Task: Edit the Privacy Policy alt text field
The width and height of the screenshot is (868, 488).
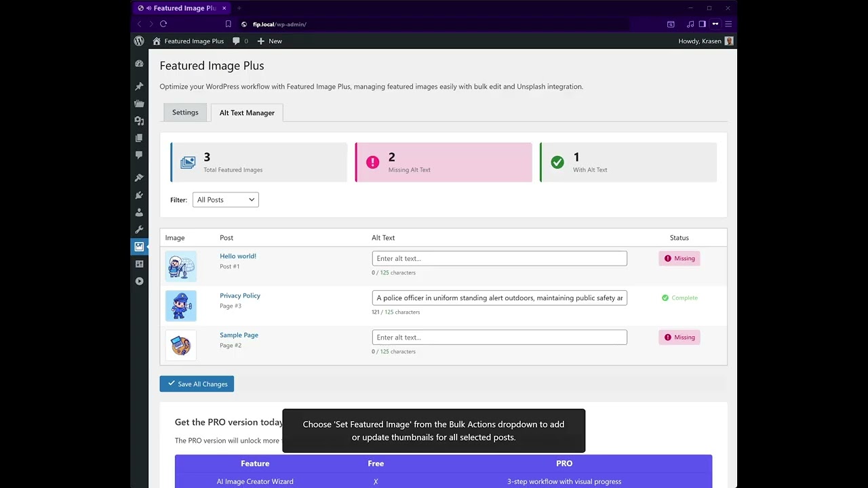Action: tap(499, 298)
